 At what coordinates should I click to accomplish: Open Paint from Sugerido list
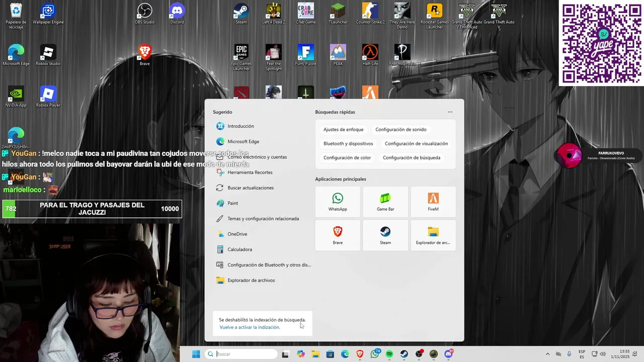262,203
